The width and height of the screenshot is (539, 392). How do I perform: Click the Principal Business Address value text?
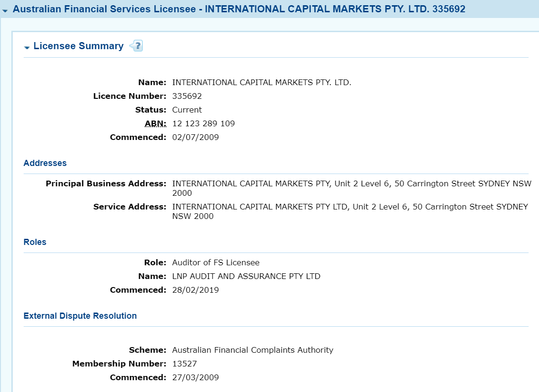point(351,183)
